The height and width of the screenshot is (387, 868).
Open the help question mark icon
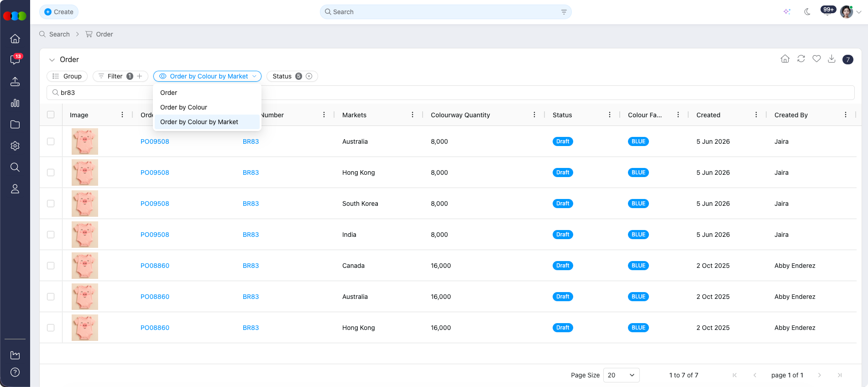click(15, 372)
